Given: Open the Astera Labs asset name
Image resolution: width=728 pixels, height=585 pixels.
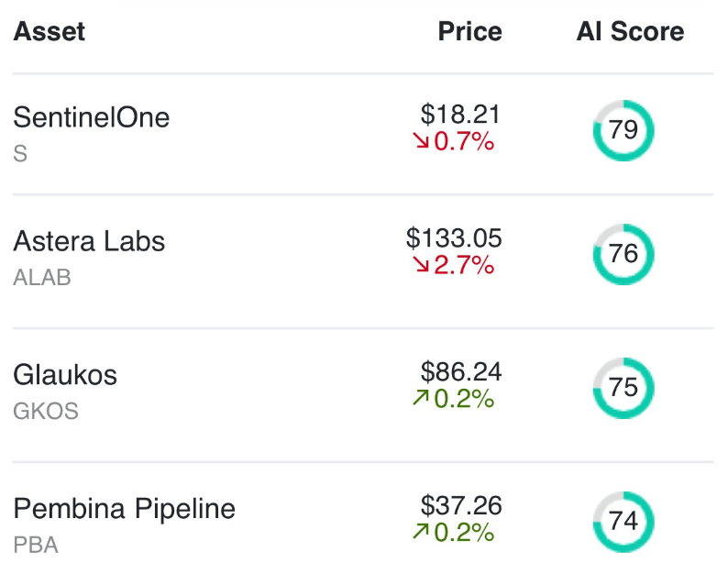Looking at the screenshot, I should click(89, 241).
